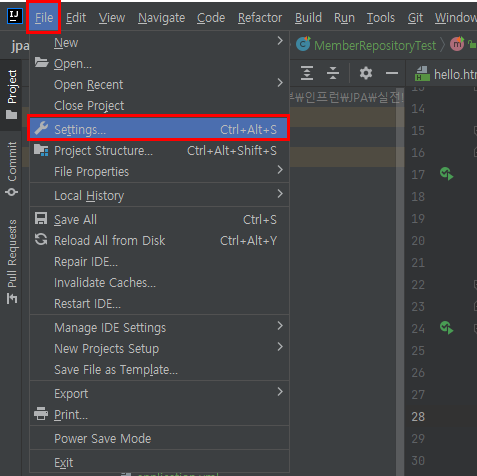477x476 pixels.
Task: Click line number 20 in the gutter
Action: click(418, 240)
